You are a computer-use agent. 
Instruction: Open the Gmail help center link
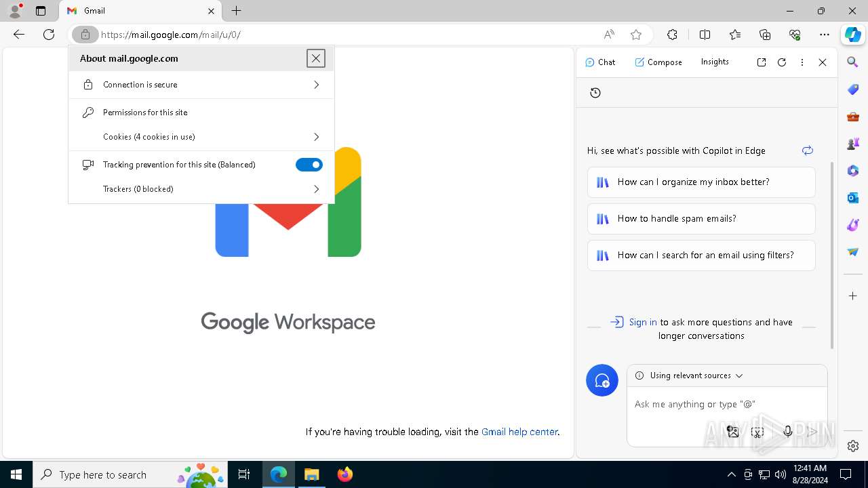519,432
